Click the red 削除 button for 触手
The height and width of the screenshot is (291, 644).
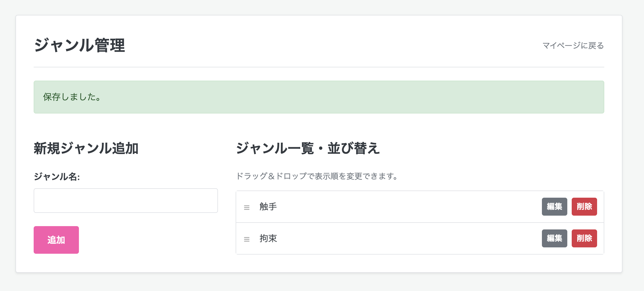[584, 207]
